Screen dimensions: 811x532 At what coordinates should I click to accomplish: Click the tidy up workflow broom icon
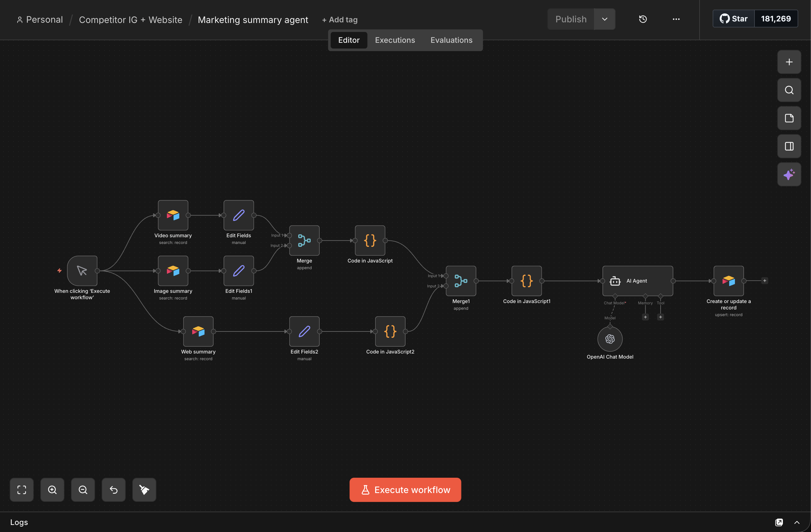pyautogui.click(x=144, y=490)
